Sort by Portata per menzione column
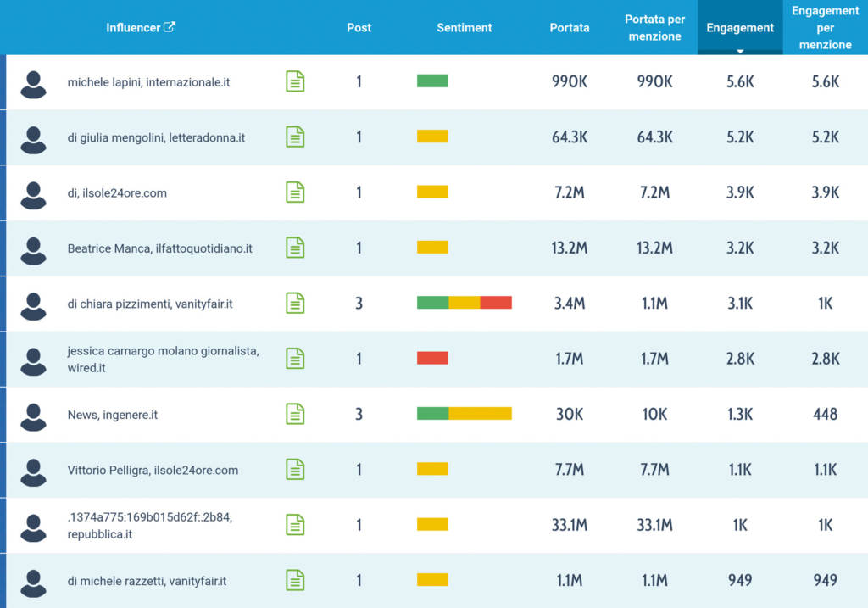The height and width of the screenshot is (608, 868). (x=655, y=28)
